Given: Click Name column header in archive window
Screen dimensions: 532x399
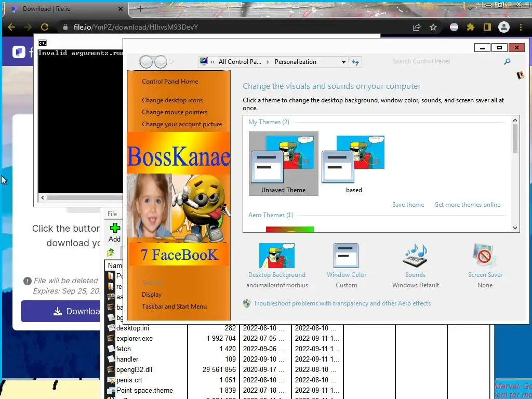Looking at the screenshot, I should pos(115,265).
